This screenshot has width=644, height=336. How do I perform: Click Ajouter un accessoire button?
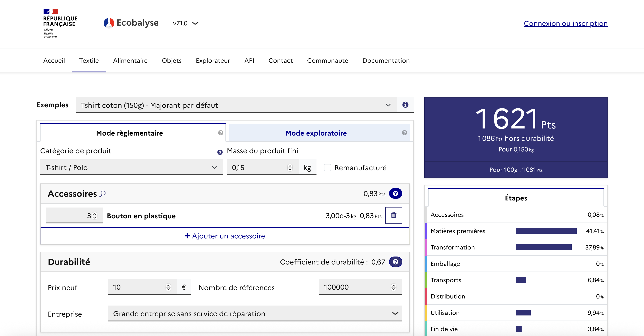pos(225,236)
